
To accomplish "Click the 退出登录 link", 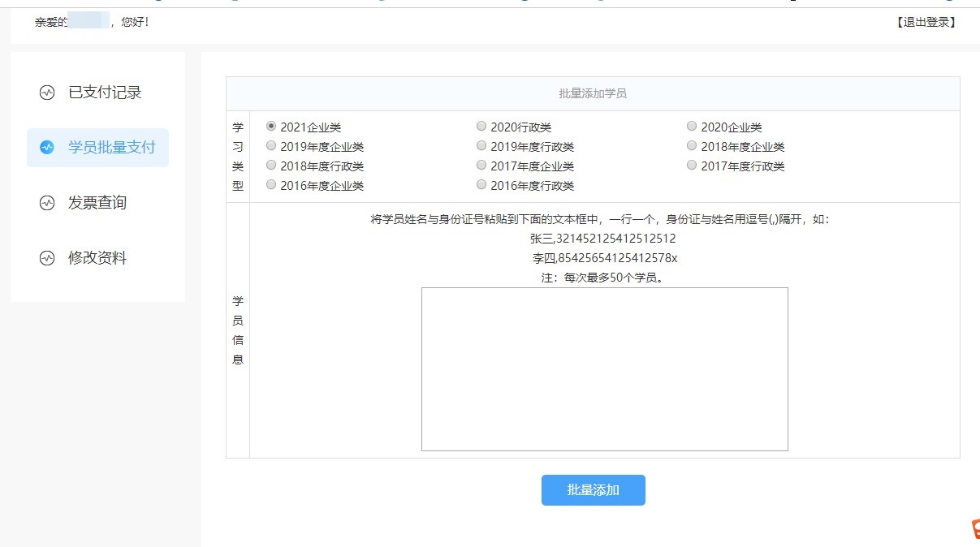I will (x=926, y=22).
